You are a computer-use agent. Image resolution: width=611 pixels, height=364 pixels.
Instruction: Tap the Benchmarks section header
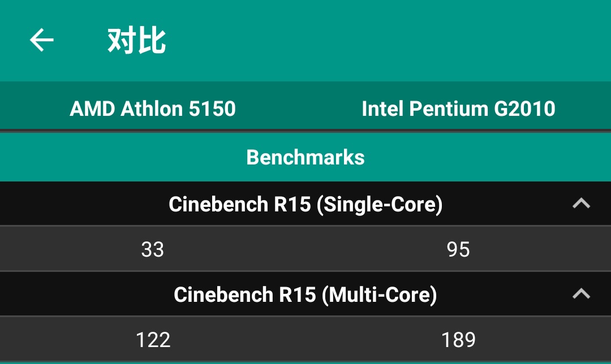pyautogui.click(x=305, y=157)
